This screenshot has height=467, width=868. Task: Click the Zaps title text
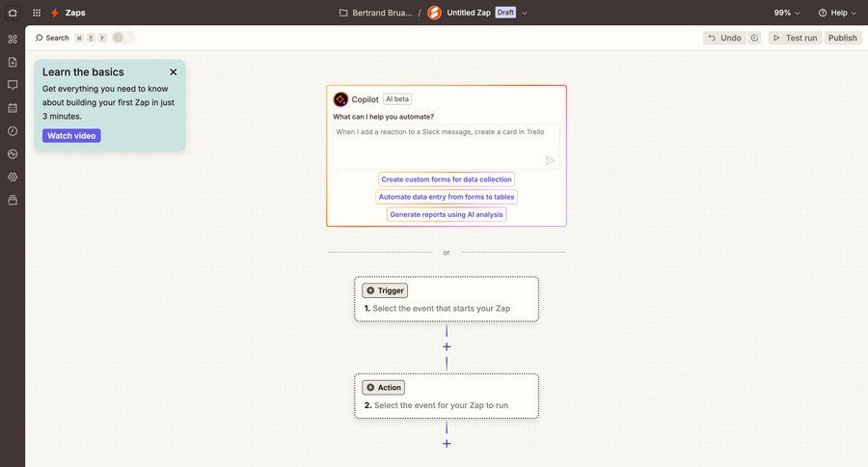click(75, 13)
